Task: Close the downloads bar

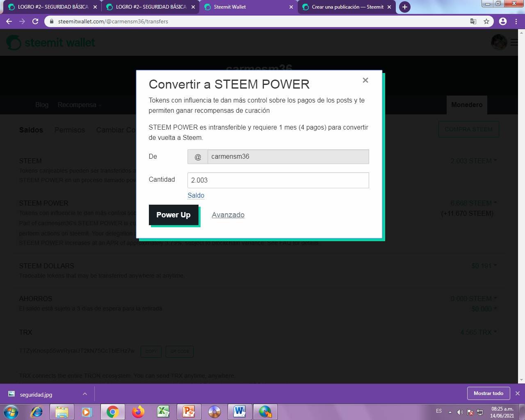Action: (518, 393)
